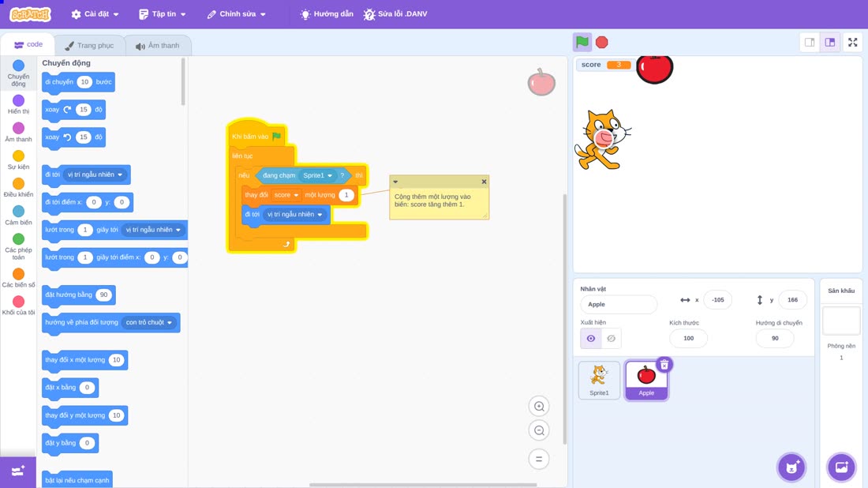
Task: Open con trỏ chuột dropdown in palette
Action: [149, 322]
